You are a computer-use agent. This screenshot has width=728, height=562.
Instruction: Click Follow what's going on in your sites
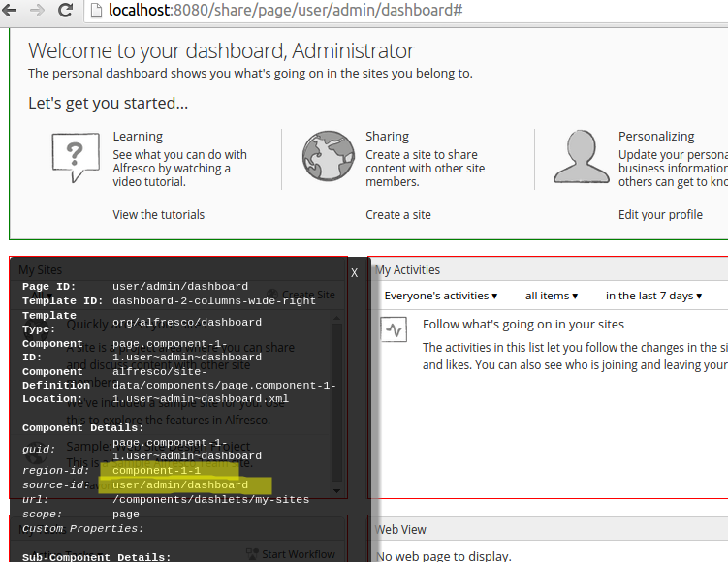point(523,325)
